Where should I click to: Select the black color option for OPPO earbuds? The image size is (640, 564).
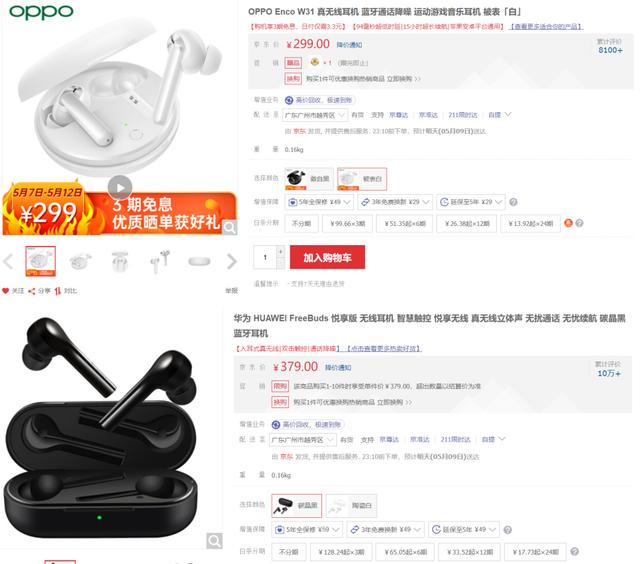coord(309,179)
